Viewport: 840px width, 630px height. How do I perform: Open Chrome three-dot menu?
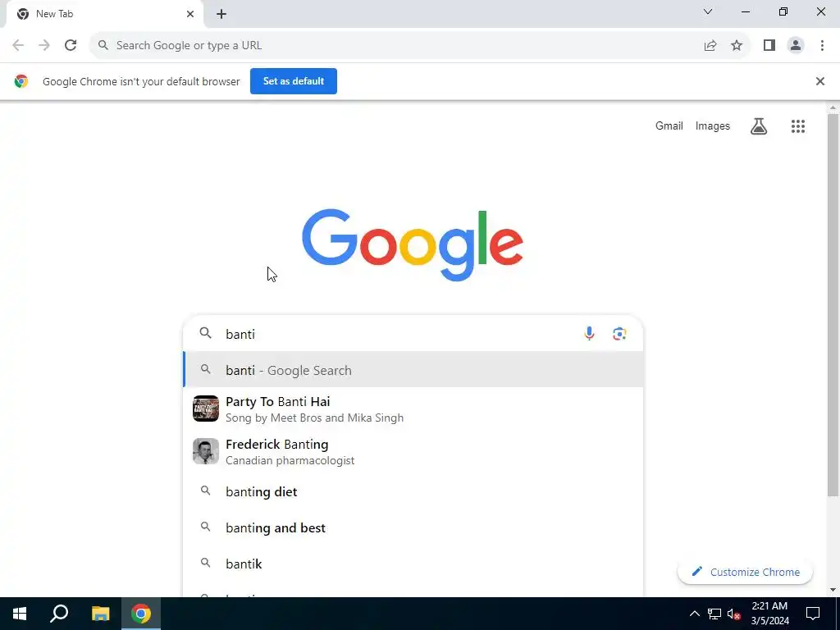tap(822, 46)
